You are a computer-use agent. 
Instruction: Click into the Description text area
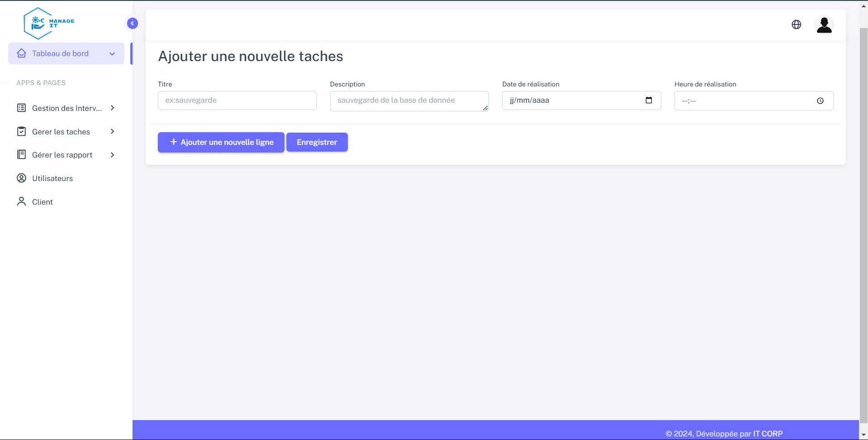[x=408, y=100]
